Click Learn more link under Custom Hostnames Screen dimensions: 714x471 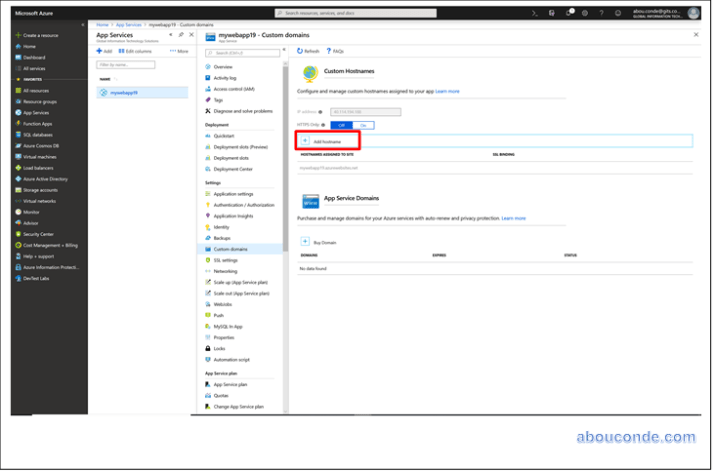(447, 91)
